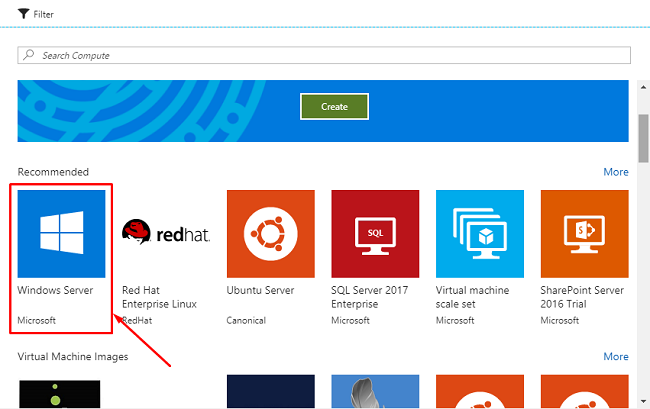Select the SharePoint Server 2016 tile icon
Viewport: 650px width, 409px height.
pyautogui.click(x=585, y=234)
